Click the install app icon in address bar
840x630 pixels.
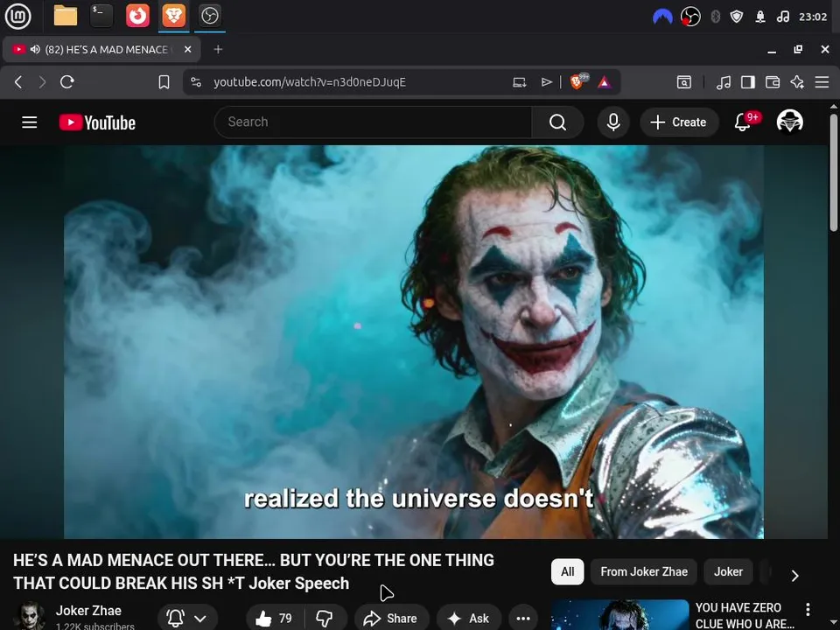519,82
